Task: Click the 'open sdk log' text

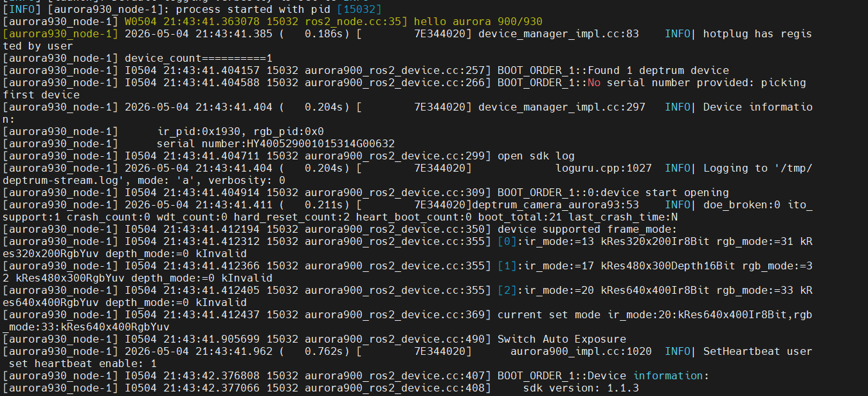Action: pyautogui.click(x=536, y=156)
